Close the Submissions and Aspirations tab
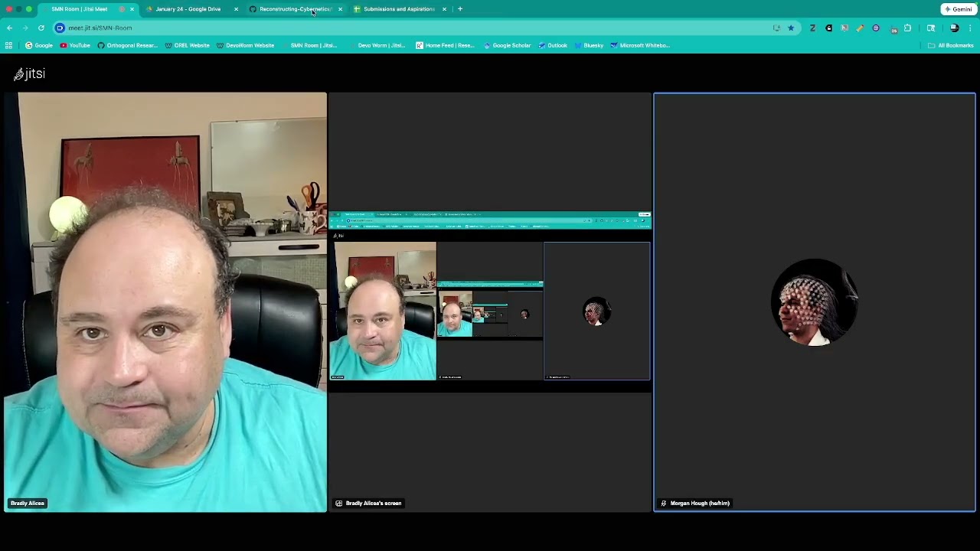Image resolution: width=980 pixels, height=551 pixels. 444,9
